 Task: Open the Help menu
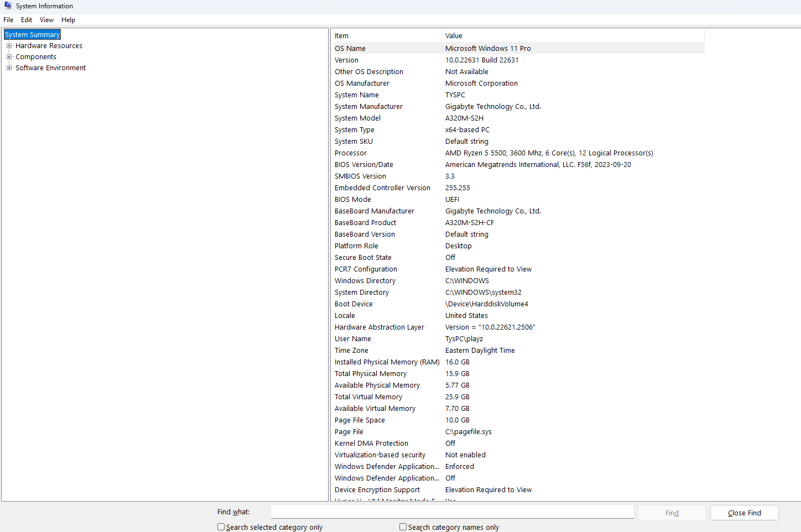coord(68,20)
